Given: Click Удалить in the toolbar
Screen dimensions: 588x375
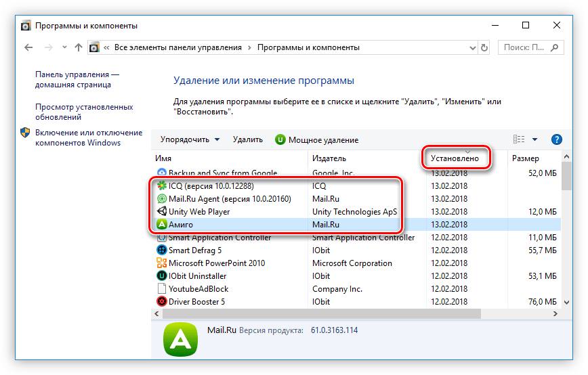Looking at the screenshot, I should pyautogui.click(x=247, y=139).
